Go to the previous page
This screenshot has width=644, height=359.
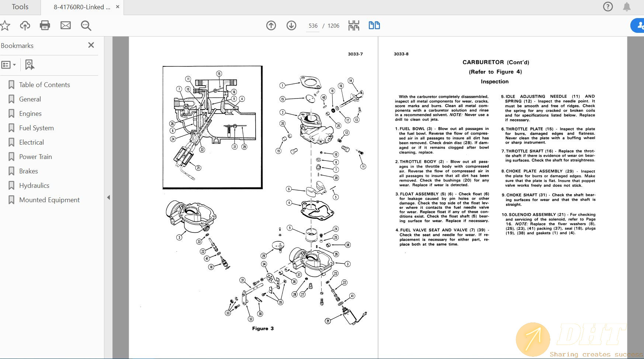click(271, 25)
